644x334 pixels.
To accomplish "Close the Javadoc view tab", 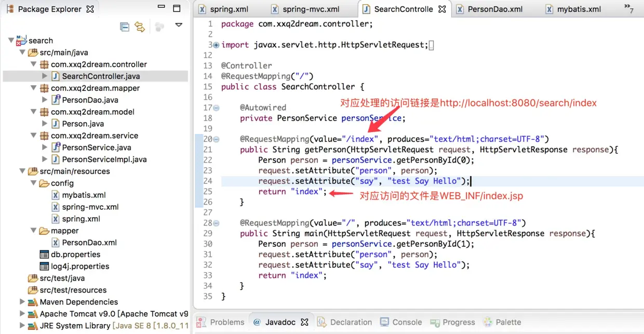I will (x=305, y=322).
